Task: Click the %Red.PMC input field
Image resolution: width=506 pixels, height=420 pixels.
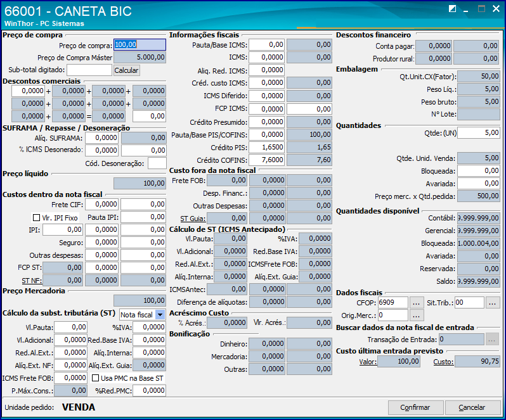Action: (150, 391)
